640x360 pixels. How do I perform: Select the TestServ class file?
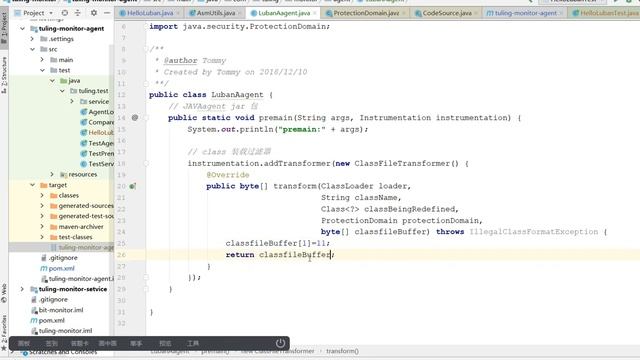tap(97, 164)
